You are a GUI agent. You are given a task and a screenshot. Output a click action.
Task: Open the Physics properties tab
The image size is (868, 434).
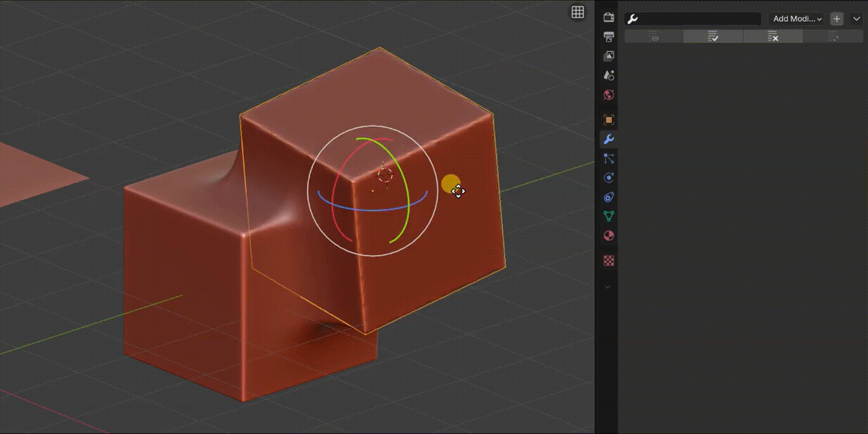(x=609, y=178)
